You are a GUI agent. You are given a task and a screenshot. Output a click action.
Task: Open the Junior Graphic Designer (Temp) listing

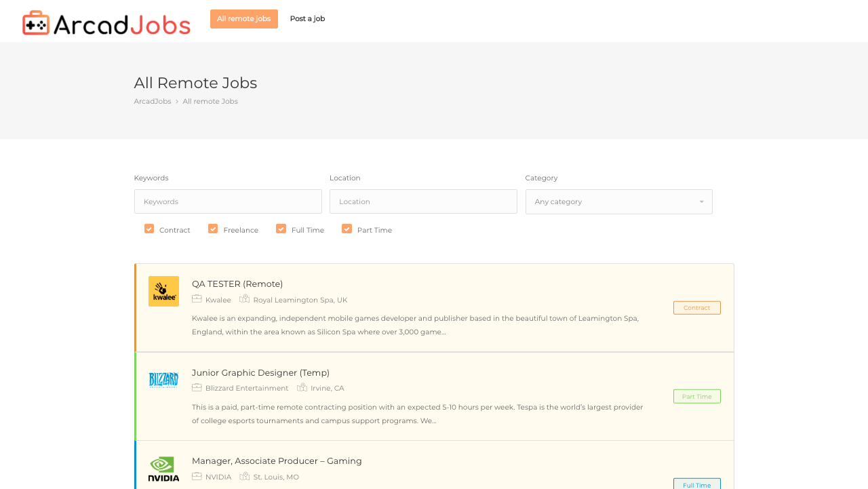260,372
